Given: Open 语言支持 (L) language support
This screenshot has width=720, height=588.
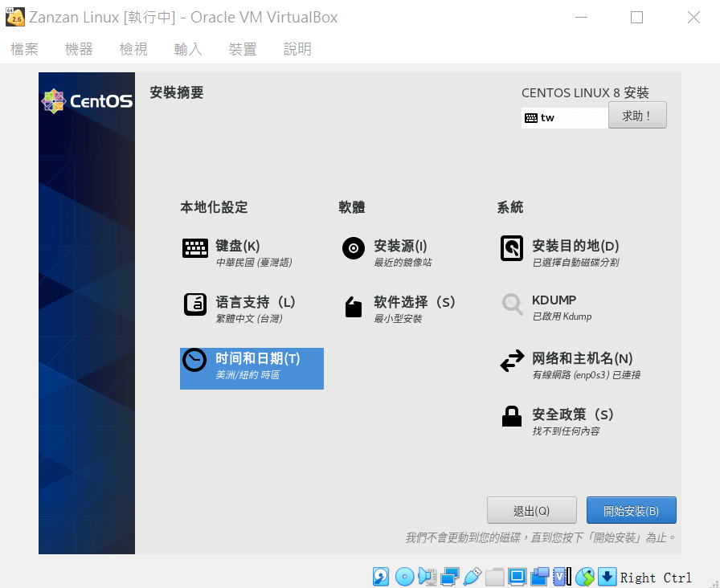Looking at the screenshot, I should pyautogui.click(x=252, y=308).
